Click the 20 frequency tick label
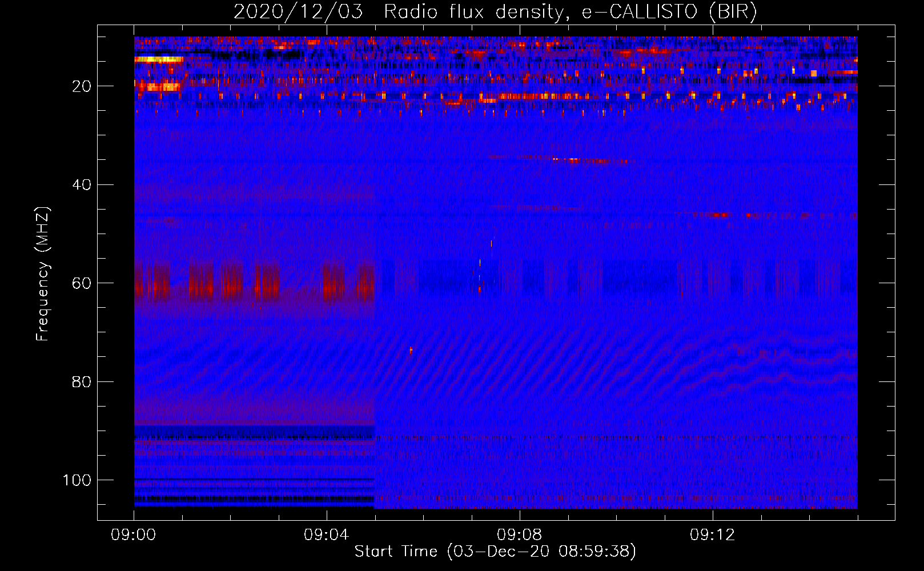Viewport: 924px width, 571px height. 82,86
